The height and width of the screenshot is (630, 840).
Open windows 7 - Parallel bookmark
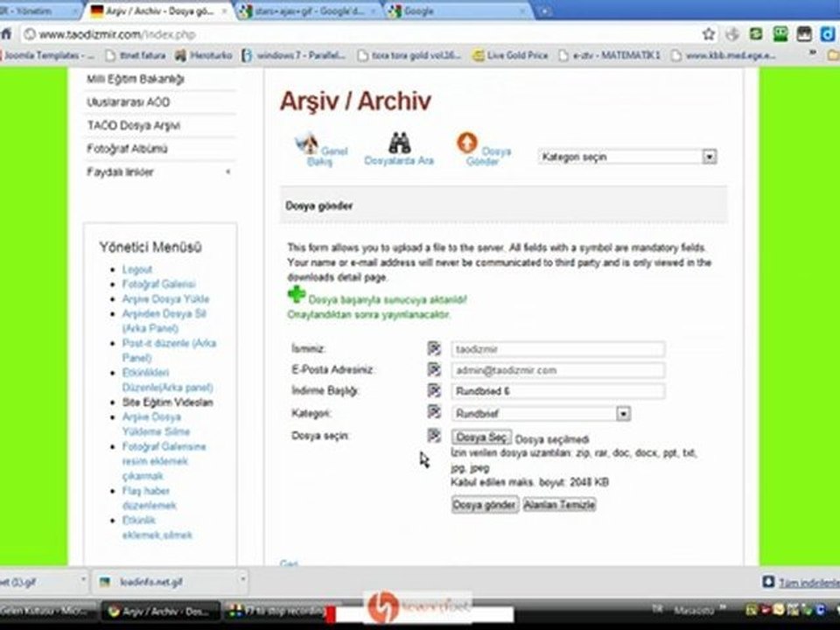point(294,55)
